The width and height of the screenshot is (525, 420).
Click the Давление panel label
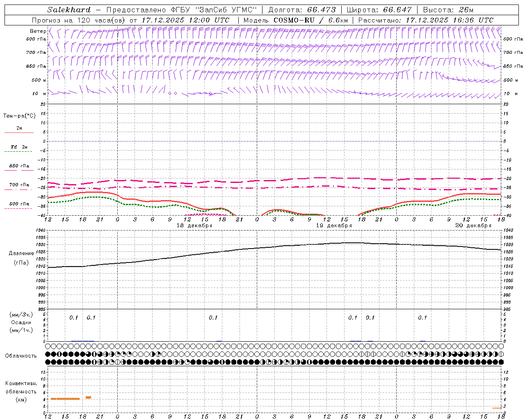(x=21, y=253)
